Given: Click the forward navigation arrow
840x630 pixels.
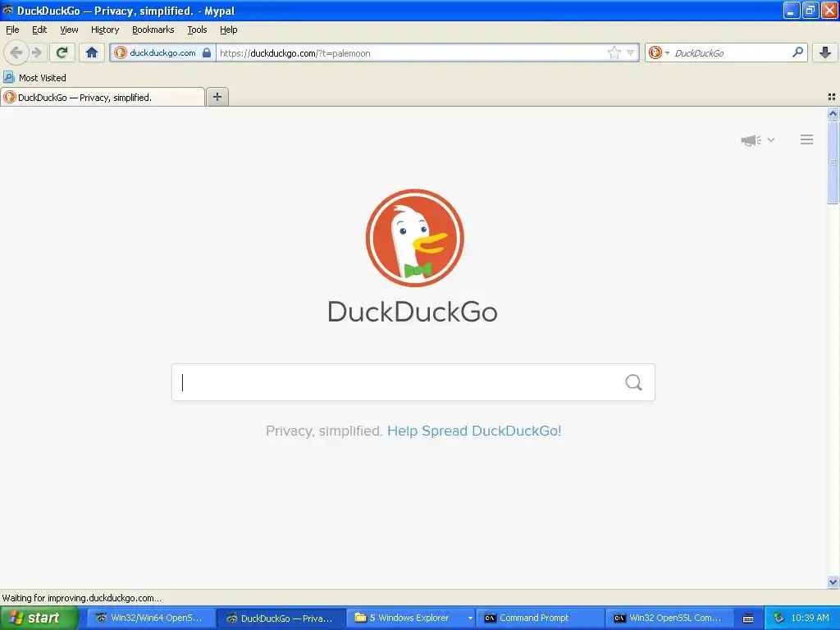Looking at the screenshot, I should (x=36, y=52).
